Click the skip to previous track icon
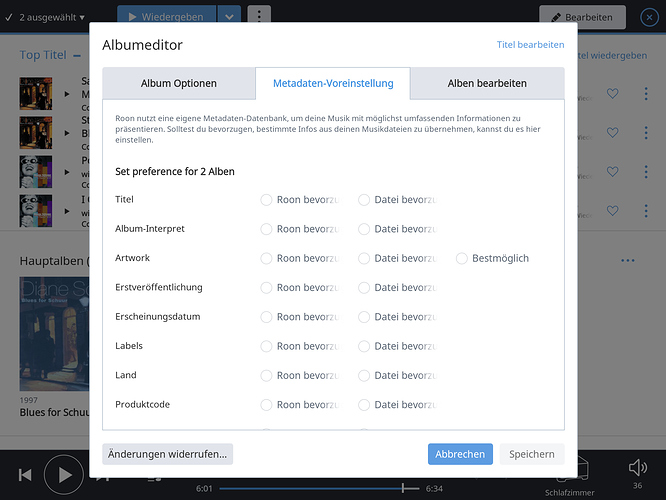The image size is (666, 500). click(25, 475)
